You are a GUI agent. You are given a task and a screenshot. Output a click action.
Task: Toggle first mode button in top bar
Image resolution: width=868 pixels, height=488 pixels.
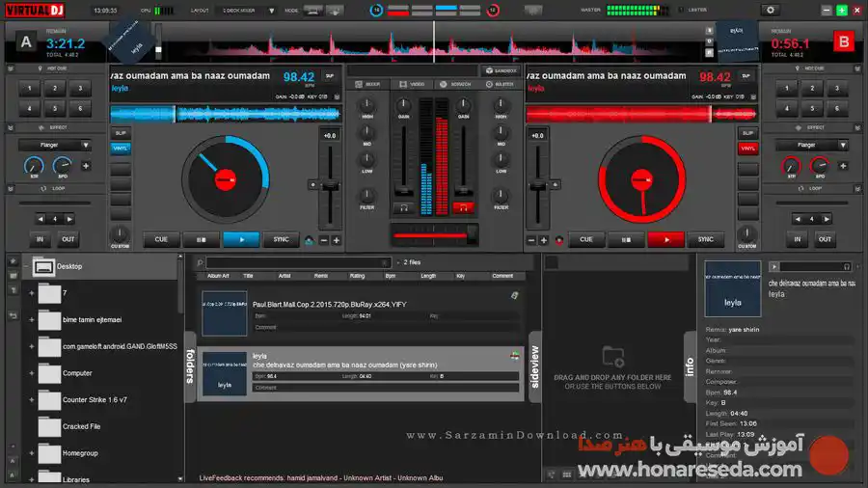pos(312,10)
